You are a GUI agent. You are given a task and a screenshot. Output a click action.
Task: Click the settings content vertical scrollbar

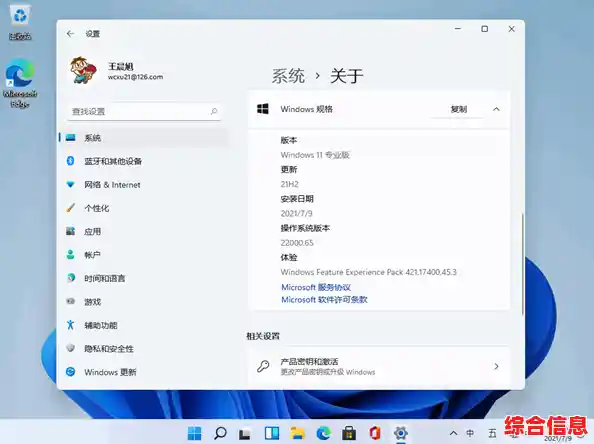point(522,263)
